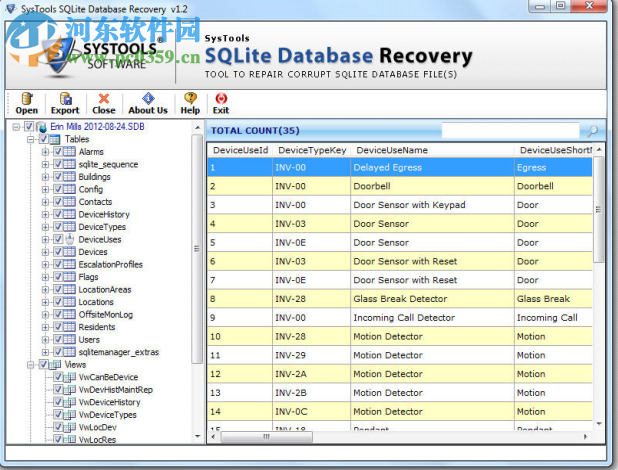
Task: Collapse the Erin Mills database node
Action: 16,127
